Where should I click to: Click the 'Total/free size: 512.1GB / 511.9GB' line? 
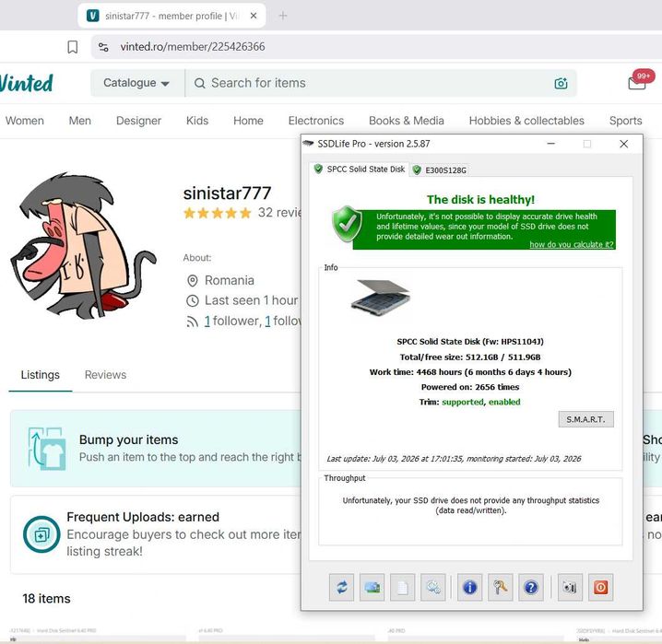click(470, 357)
